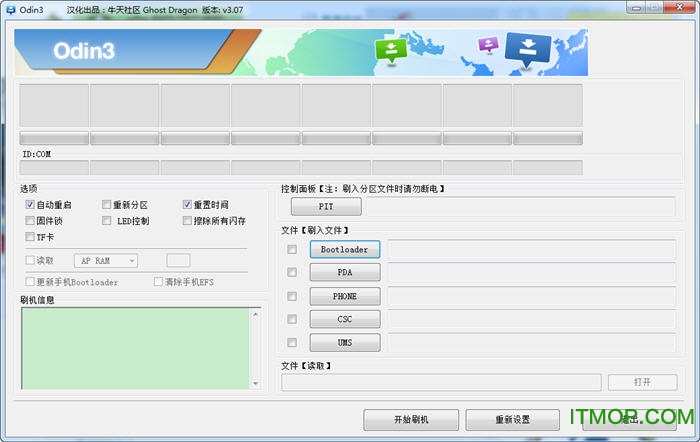Enable the 固件锁 checkbox
This screenshot has width=700, height=442.
[30, 221]
